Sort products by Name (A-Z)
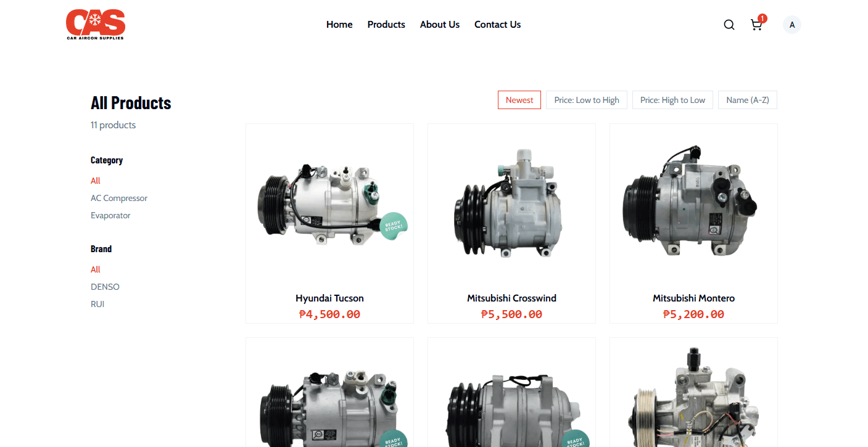The width and height of the screenshot is (868, 447). tap(748, 100)
